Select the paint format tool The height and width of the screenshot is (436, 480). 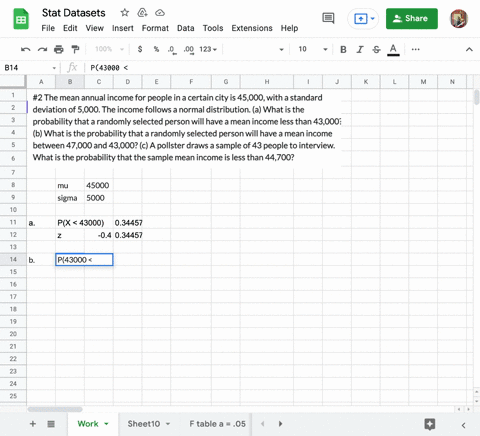click(76, 49)
